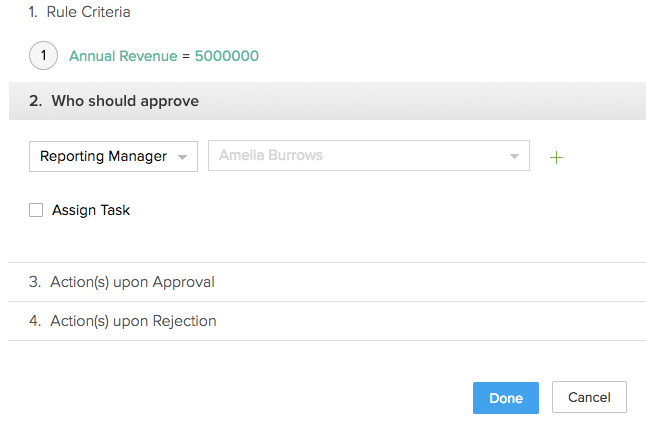Viewport: 646px width, 425px height.
Task: Click the circled criteria number 1
Action: [43, 56]
